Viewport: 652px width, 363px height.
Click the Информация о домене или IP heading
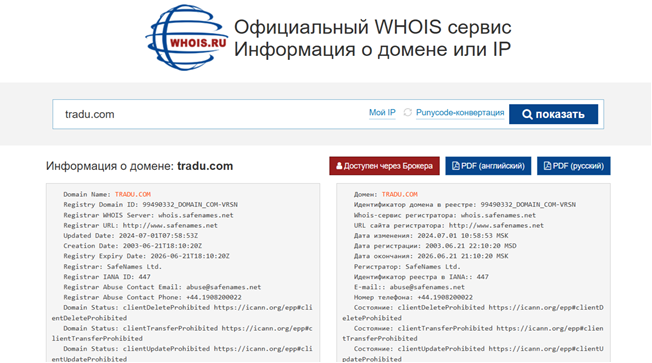[x=372, y=49]
